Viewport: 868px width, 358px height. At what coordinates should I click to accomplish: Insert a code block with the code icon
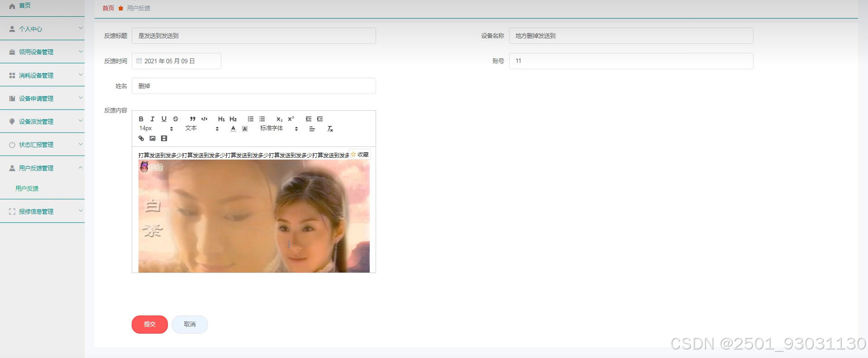[205, 119]
